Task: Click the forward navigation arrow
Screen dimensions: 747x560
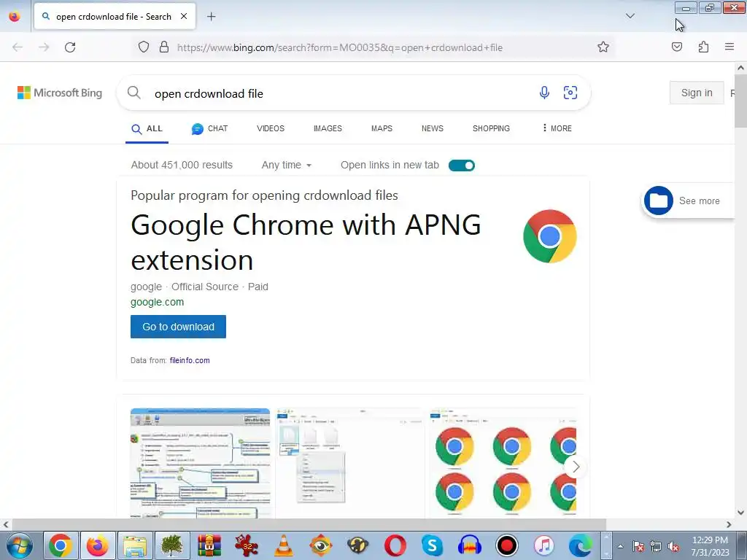Action: point(44,47)
